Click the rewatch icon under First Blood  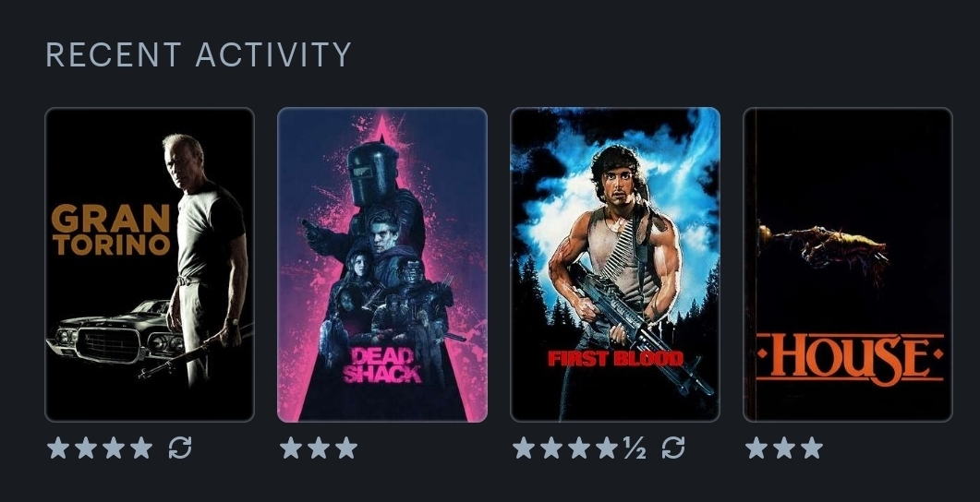[673, 448]
